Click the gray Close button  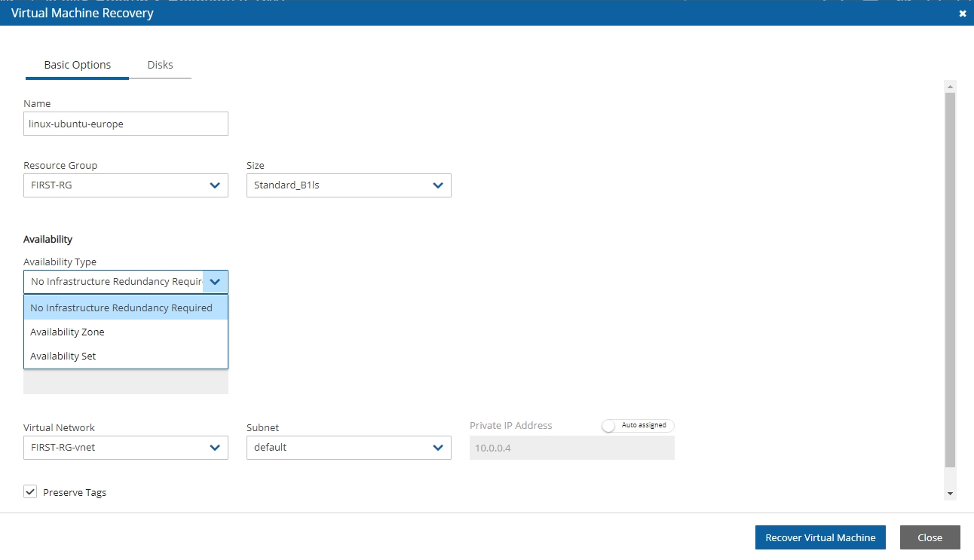pos(930,537)
